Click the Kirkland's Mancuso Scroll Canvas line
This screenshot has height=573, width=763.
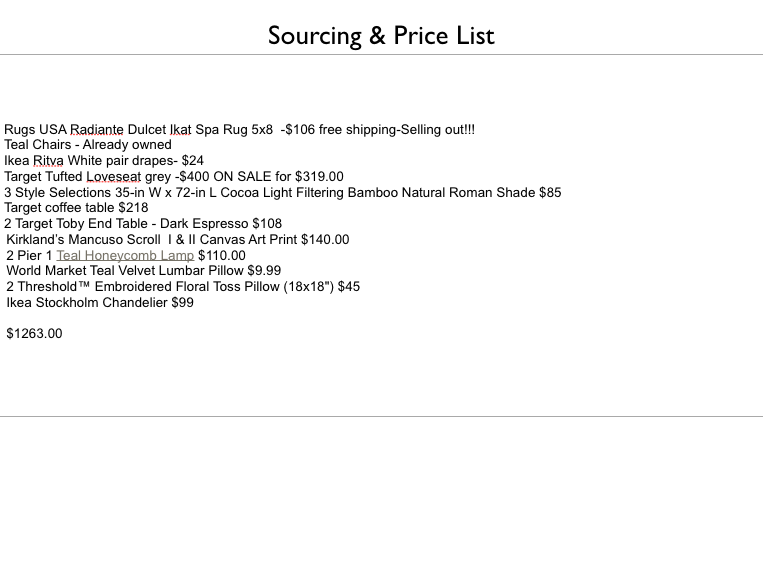tap(178, 240)
